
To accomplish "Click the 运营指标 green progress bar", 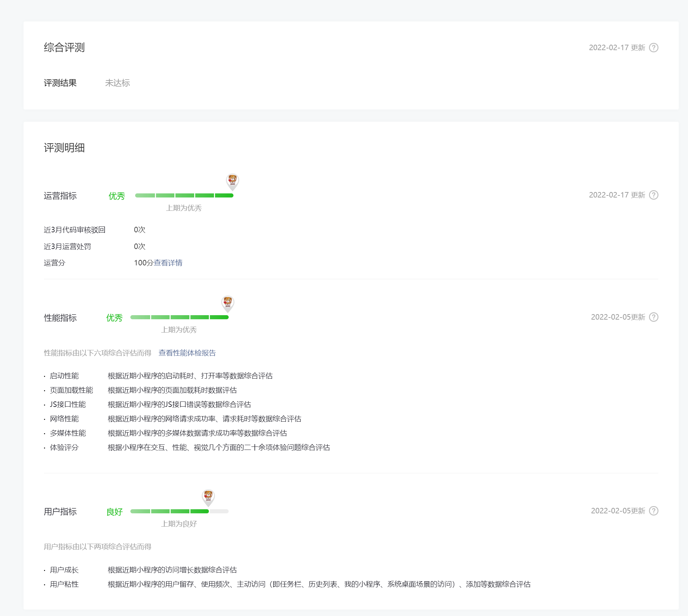I will coord(184,195).
